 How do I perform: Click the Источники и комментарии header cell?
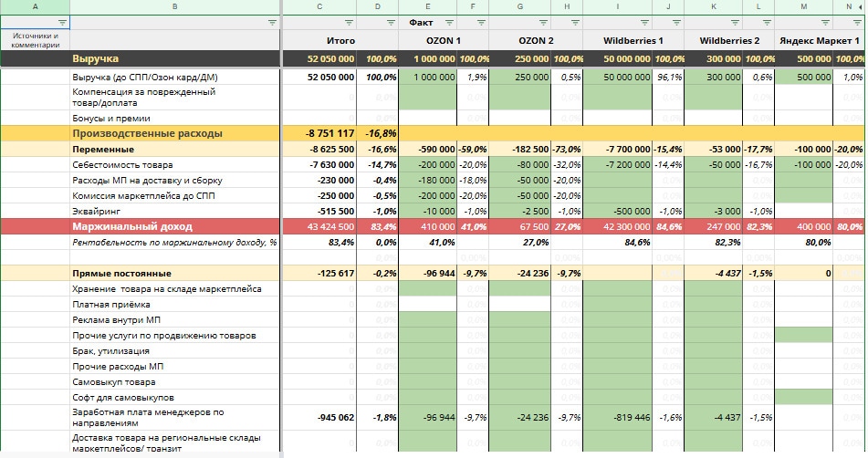click(x=35, y=40)
